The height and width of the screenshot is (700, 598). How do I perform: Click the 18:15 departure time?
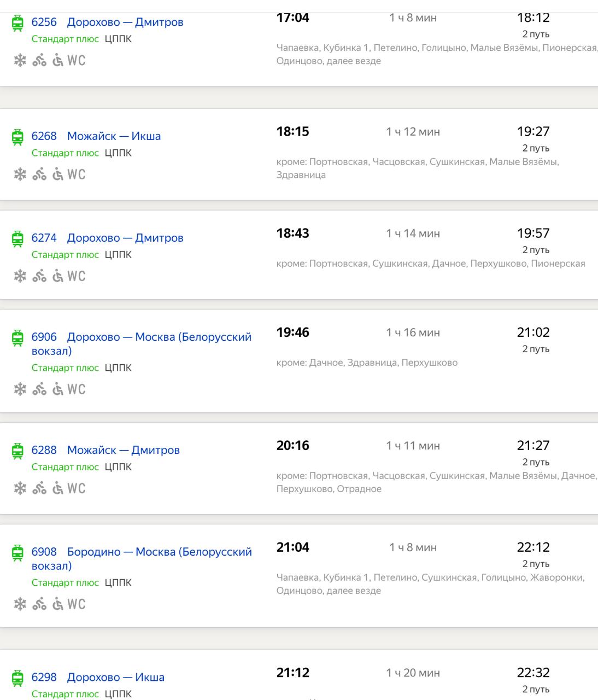coord(293,131)
